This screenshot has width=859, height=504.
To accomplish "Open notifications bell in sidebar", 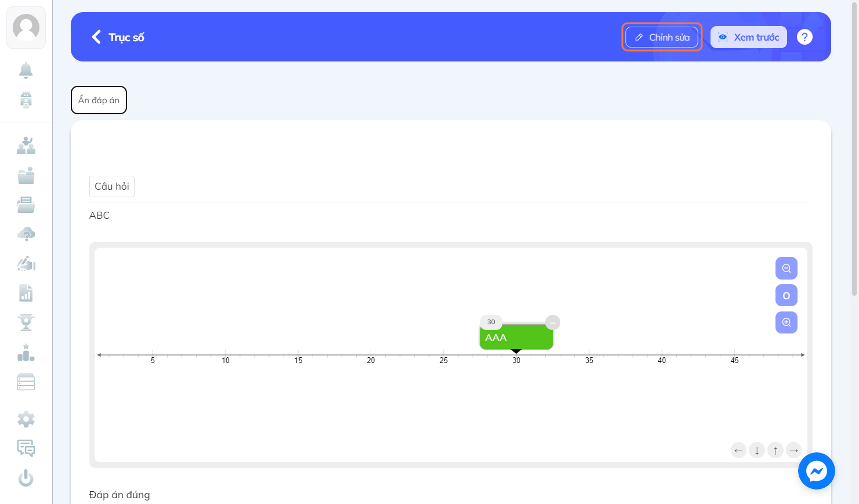I will [x=26, y=70].
